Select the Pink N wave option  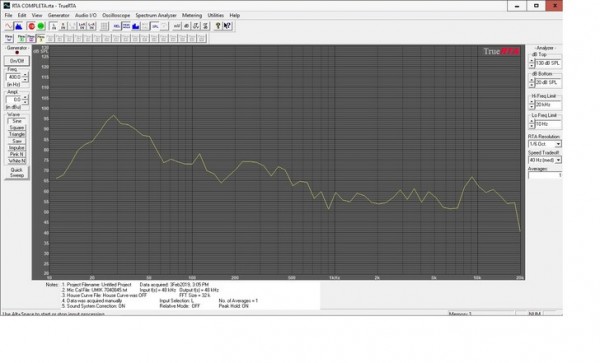17,154
